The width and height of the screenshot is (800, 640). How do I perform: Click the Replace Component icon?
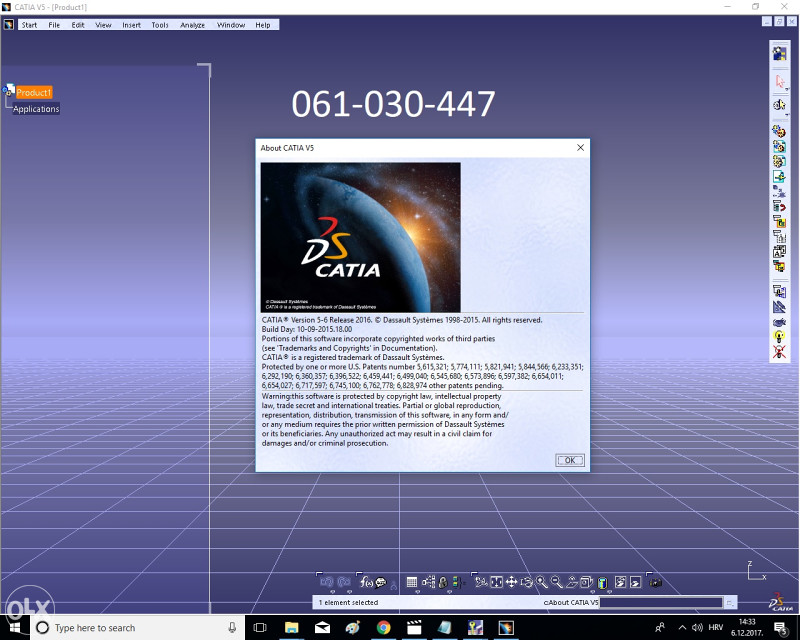tap(779, 206)
